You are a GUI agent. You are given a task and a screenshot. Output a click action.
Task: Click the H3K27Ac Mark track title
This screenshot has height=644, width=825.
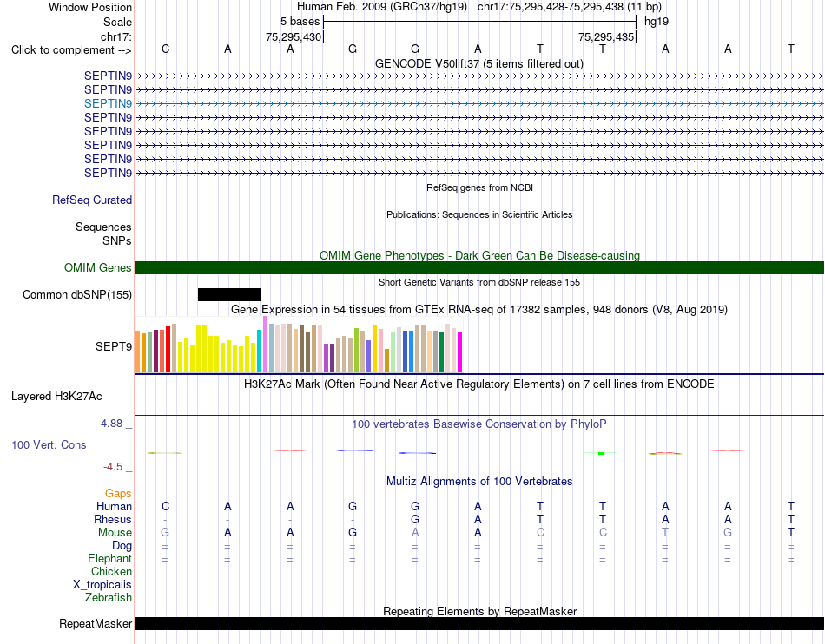(479, 384)
